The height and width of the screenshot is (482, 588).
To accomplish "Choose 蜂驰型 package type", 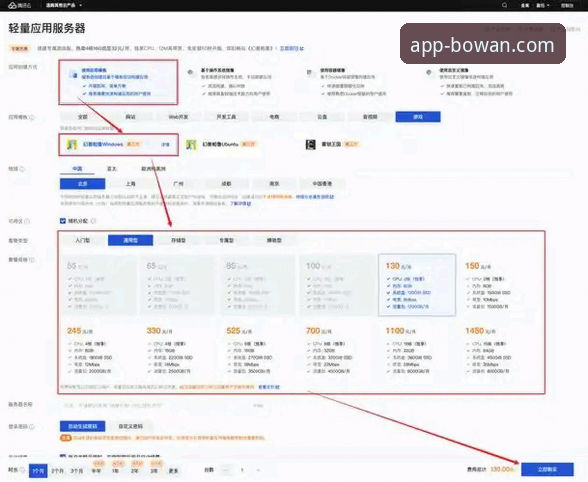I will point(274,240).
